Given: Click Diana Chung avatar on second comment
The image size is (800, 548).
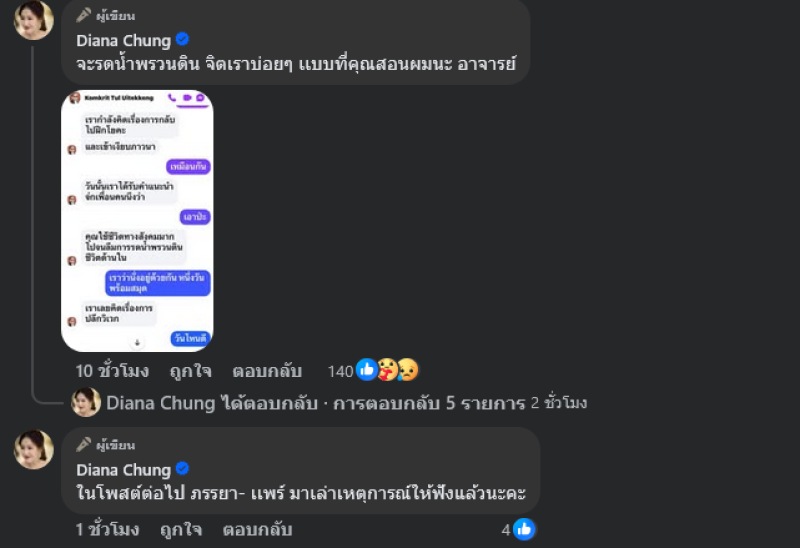Looking at the screenshot, I should click(x=34, y=450).
